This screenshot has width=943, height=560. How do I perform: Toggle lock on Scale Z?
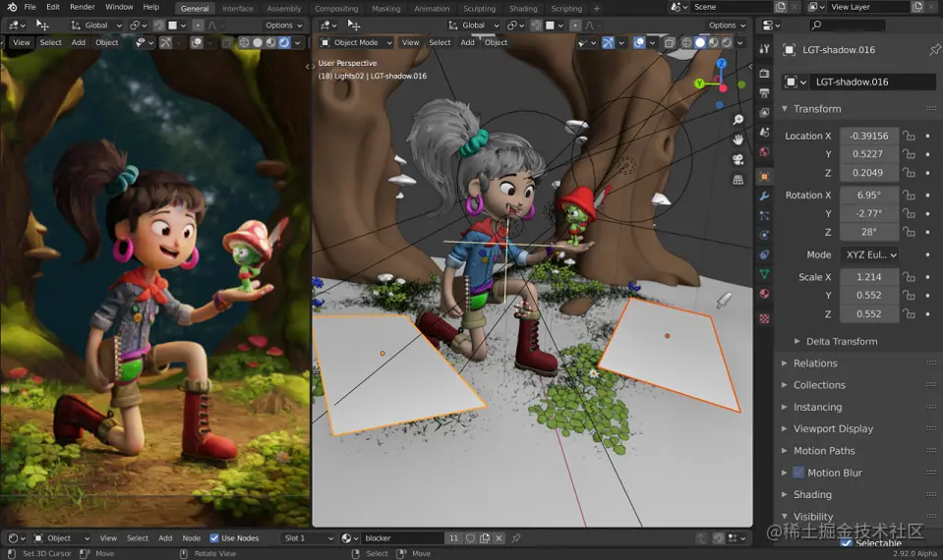coord(909,313)
